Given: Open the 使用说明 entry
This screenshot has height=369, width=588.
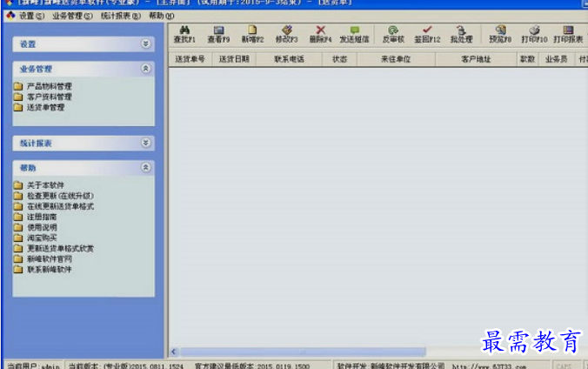Looking at the screenshot, I should (36, 227).
